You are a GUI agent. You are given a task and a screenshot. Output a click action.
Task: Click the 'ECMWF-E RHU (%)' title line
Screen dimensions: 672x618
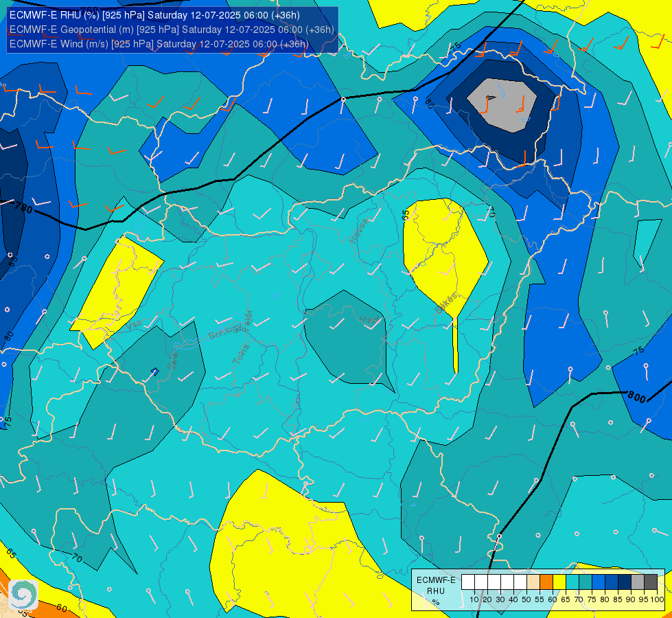154,15
